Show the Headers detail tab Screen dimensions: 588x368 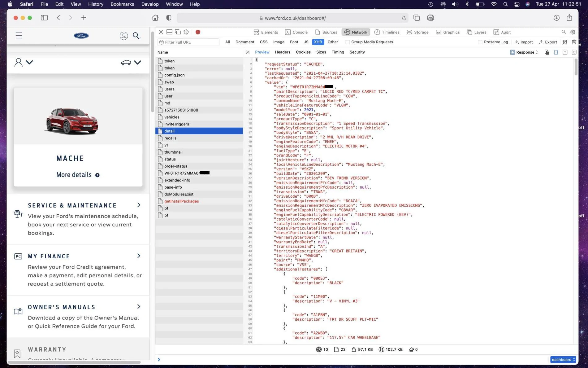tap(283, 52)
